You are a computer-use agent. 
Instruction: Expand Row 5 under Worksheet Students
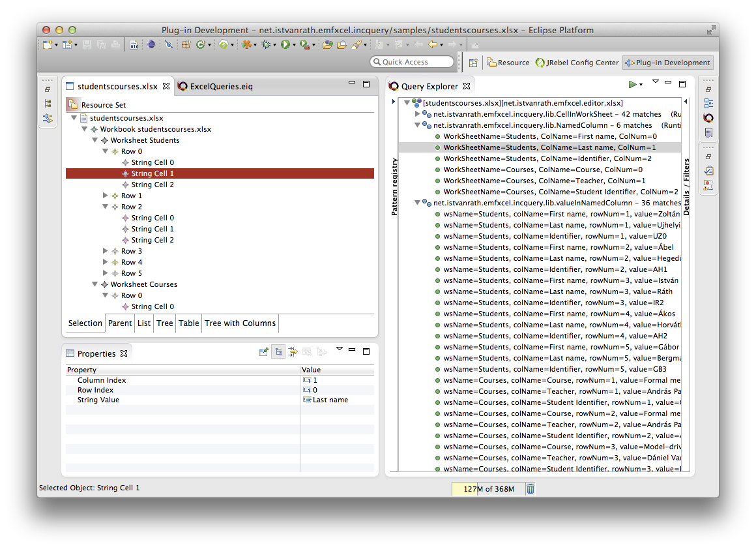tap(106, 273)
